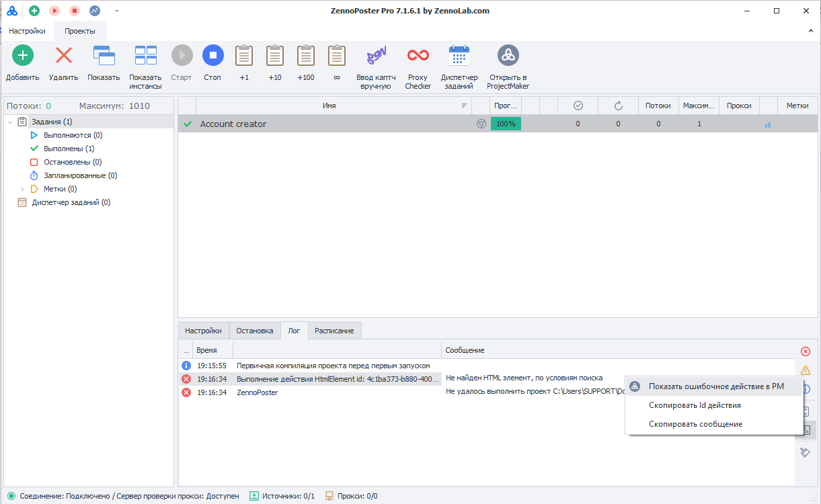Click the red stop icon in title bar
This screenshot has width=821, height=504.
coord(75,11)
